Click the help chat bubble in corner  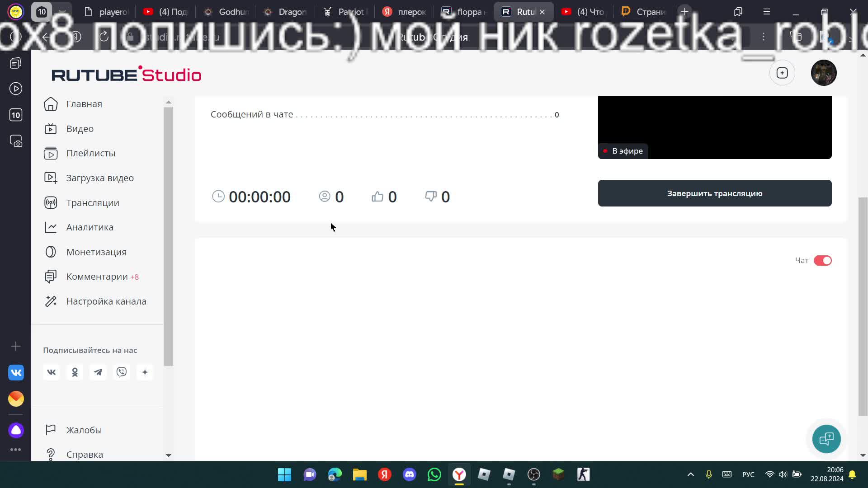click(x=826, y=438)
